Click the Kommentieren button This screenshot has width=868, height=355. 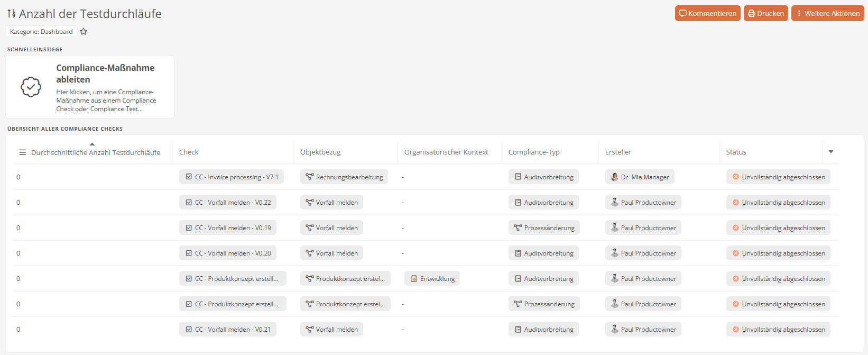(x=707, y=13)
